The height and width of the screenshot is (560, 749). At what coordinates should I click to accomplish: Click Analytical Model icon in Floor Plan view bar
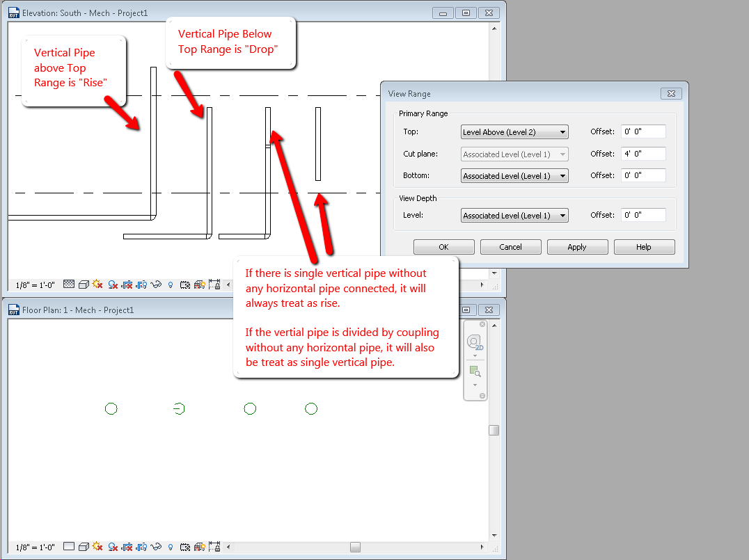[199, 547]
